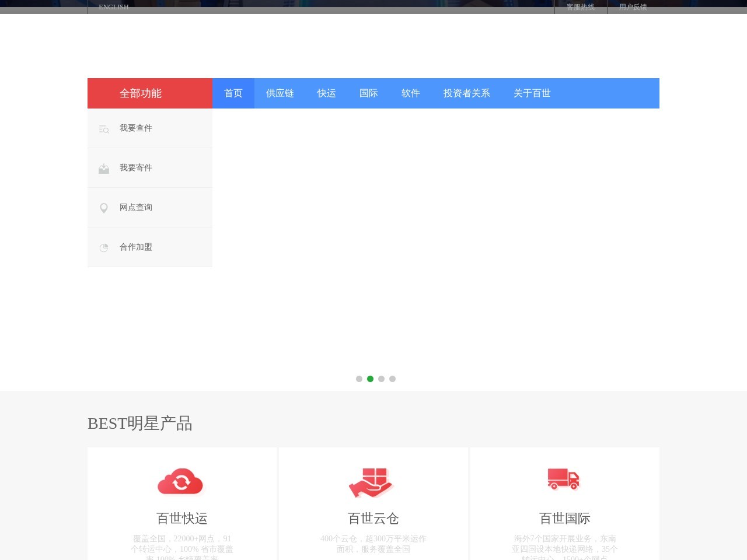Click the 合作加盟 pie chart icon
Screen dimensions: 747x560
point(104,248)
